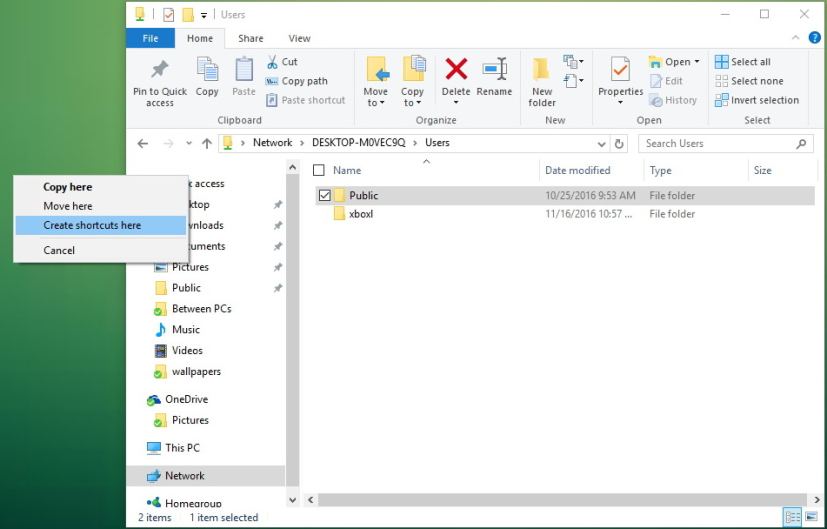Open Customize Quick Access Toolbar dropdown
This screenshot has height=529, width=827.
(204, 15)
